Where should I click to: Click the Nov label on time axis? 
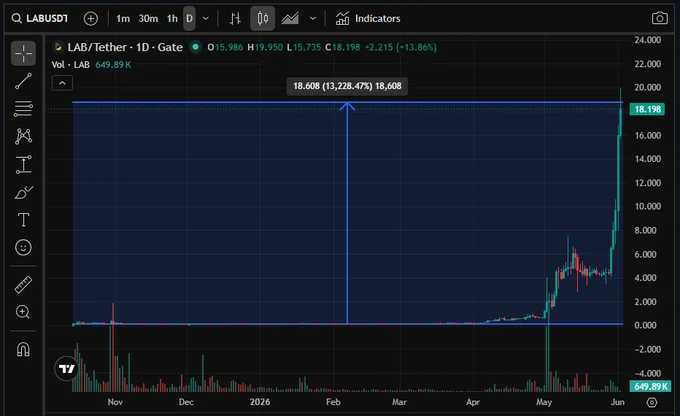[115, 402]
